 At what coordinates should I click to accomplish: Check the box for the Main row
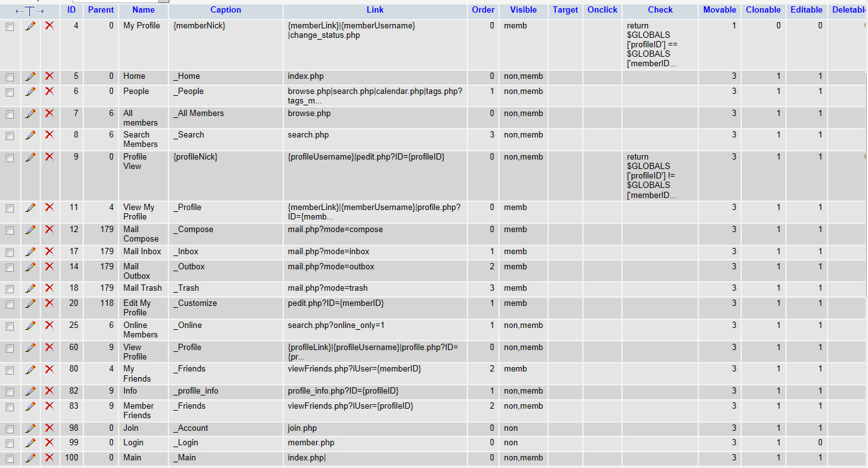[9, 459]
